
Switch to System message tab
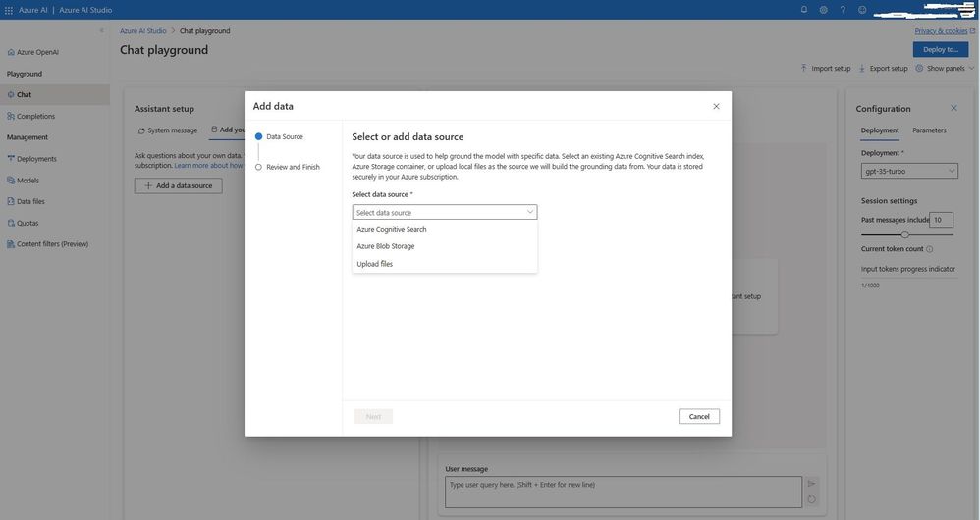tap(168, 130)
